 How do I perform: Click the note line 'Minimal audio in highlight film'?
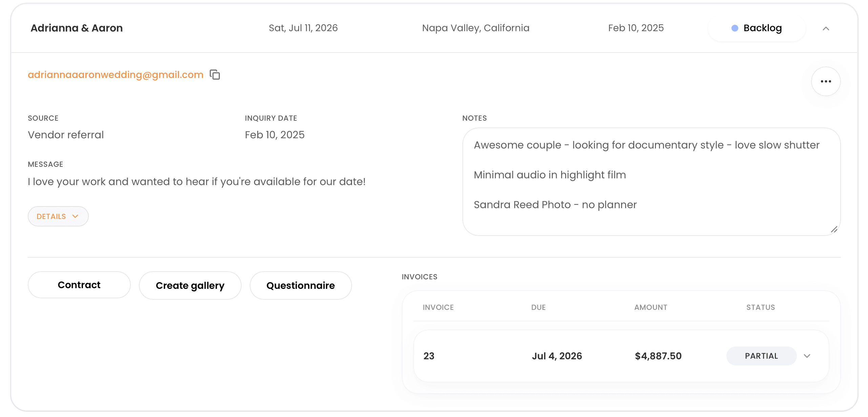(x=550, y=175)
